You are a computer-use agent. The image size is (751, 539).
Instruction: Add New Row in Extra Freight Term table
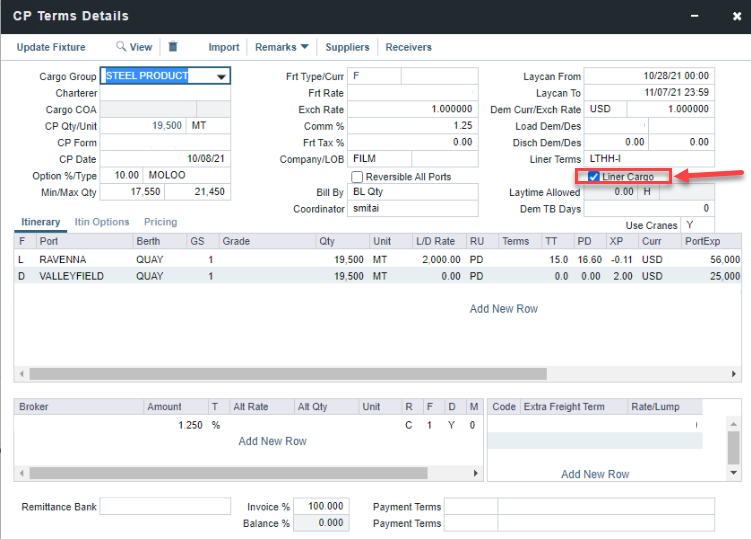(595, 474)
